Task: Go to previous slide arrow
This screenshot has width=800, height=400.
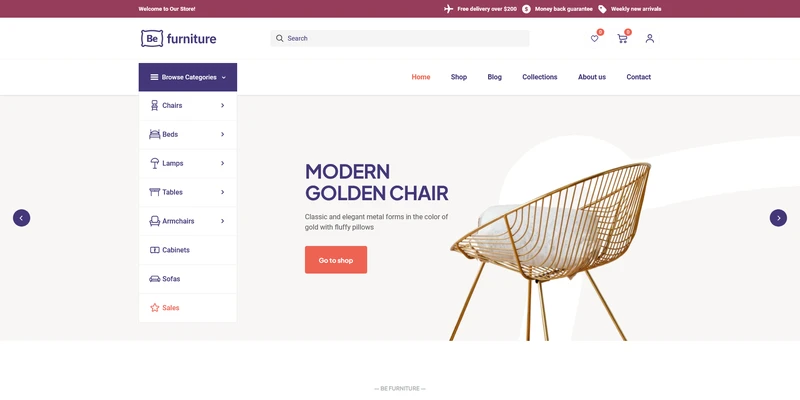Action: point(21,217)
